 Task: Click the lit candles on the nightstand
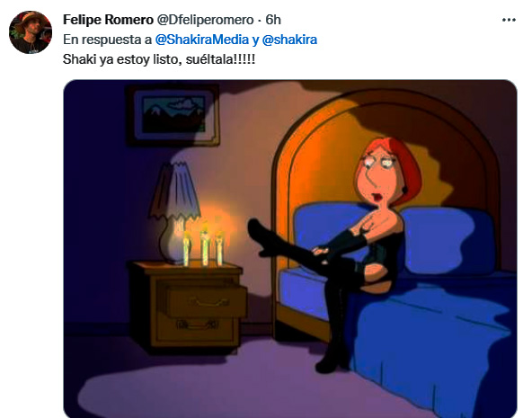click(x=204, y=246)
